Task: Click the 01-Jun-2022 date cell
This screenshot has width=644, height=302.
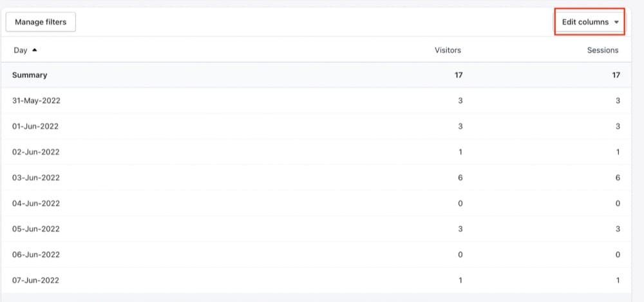Action: (35, 126)
